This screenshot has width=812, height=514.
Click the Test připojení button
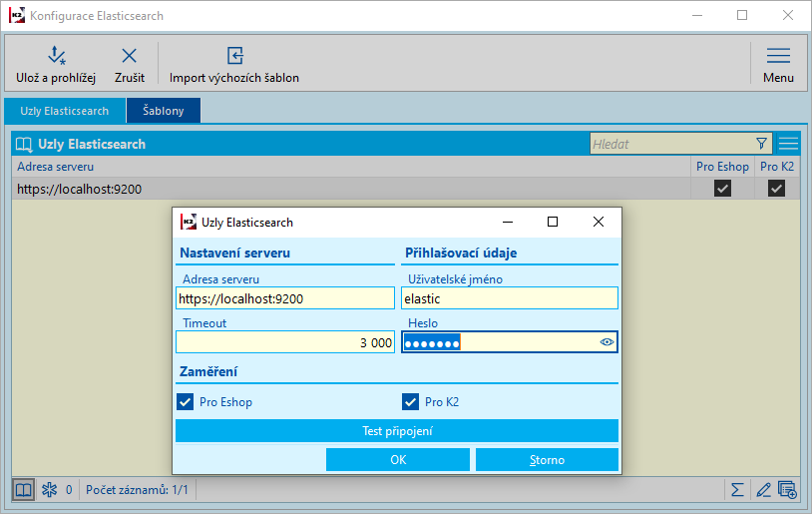pyautogui.click(x=397, y=430)
